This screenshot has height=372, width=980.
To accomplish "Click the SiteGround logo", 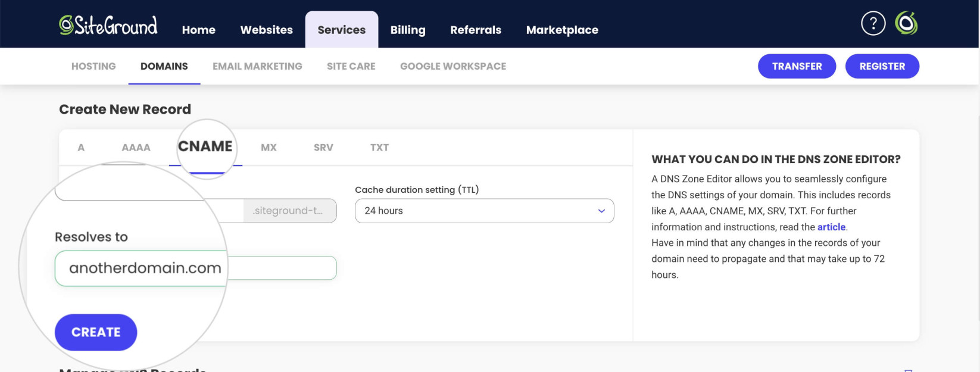I will (x=108, y=25).
